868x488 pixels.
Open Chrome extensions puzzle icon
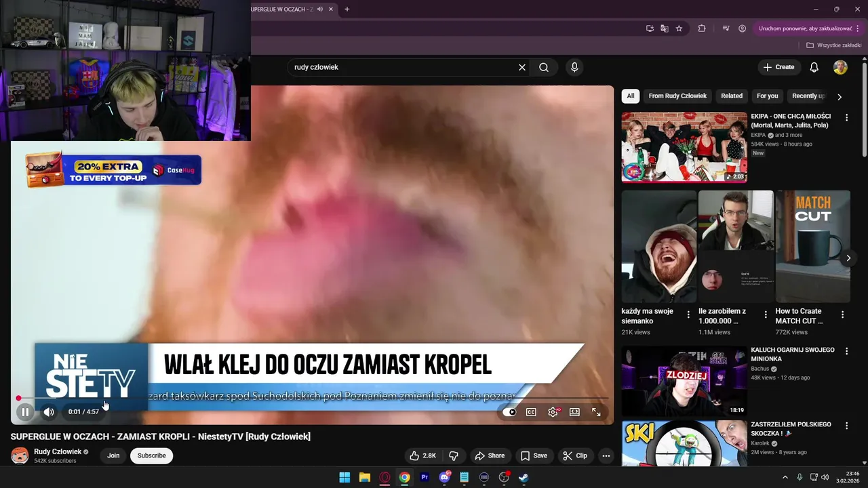702,28
